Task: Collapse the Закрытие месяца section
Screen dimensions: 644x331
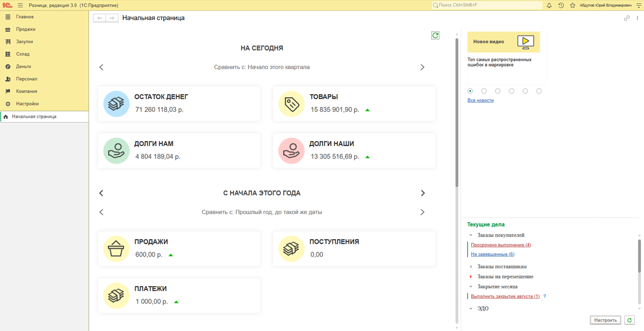Action: click(471, 287)
